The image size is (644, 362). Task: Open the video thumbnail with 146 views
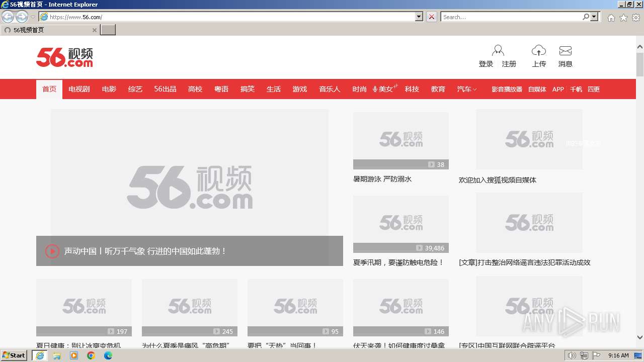(401, 307)
